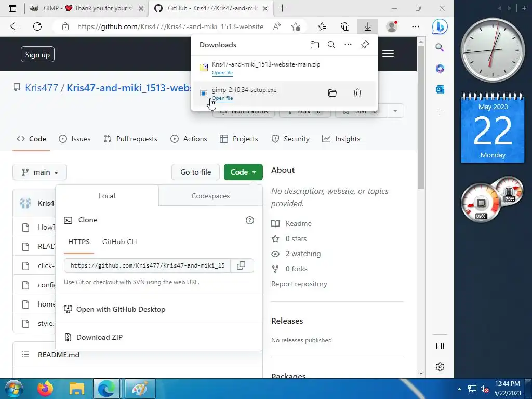Viewport: 532px width, 399px height.
Task: Open Outlook sidebar icon
Action: tap(440, 89)
